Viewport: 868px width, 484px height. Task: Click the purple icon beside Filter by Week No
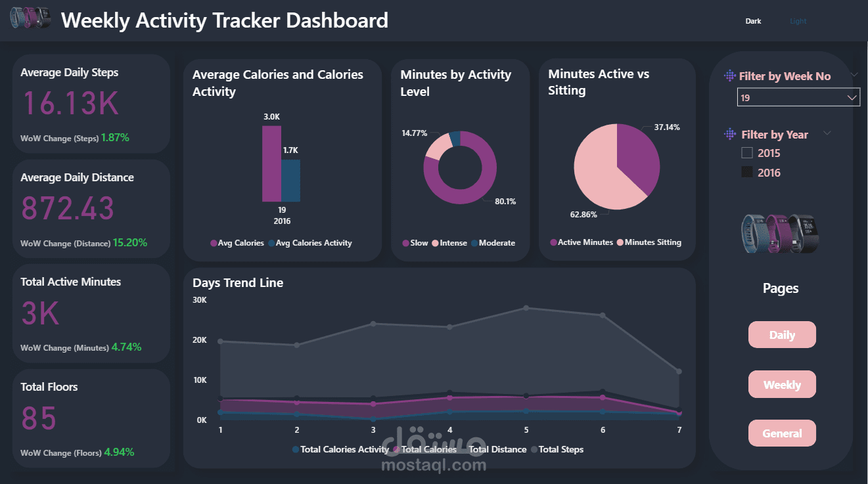(729, 76)
